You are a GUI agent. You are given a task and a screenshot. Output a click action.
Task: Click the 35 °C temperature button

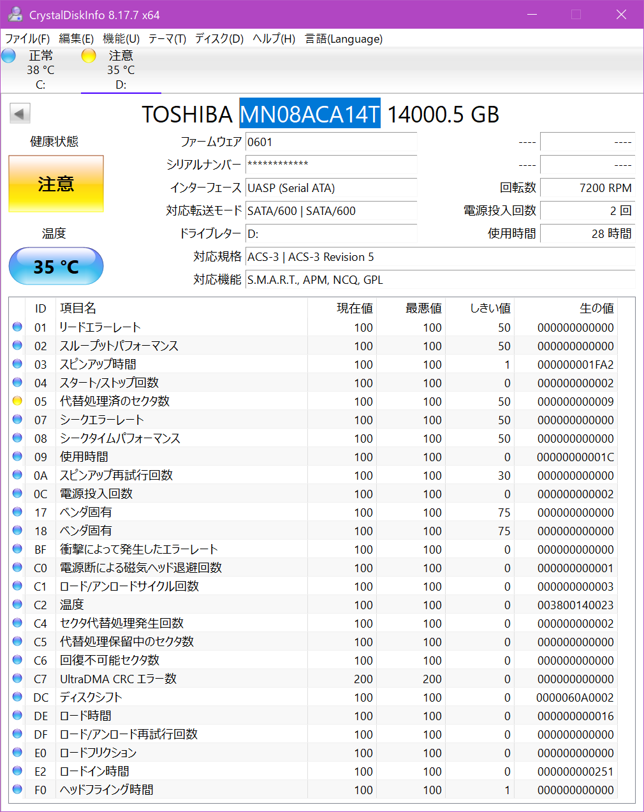tap(56, 267)
